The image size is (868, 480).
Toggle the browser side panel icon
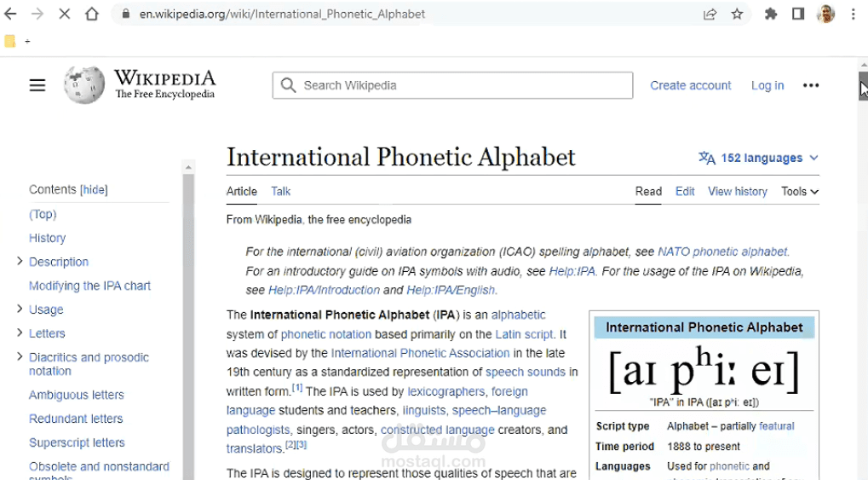797,14
